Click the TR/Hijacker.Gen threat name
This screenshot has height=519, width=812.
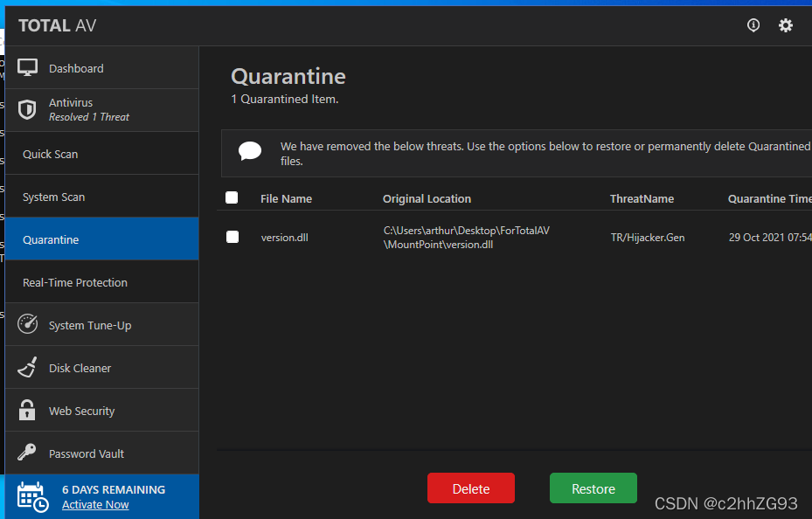[648, 238]
